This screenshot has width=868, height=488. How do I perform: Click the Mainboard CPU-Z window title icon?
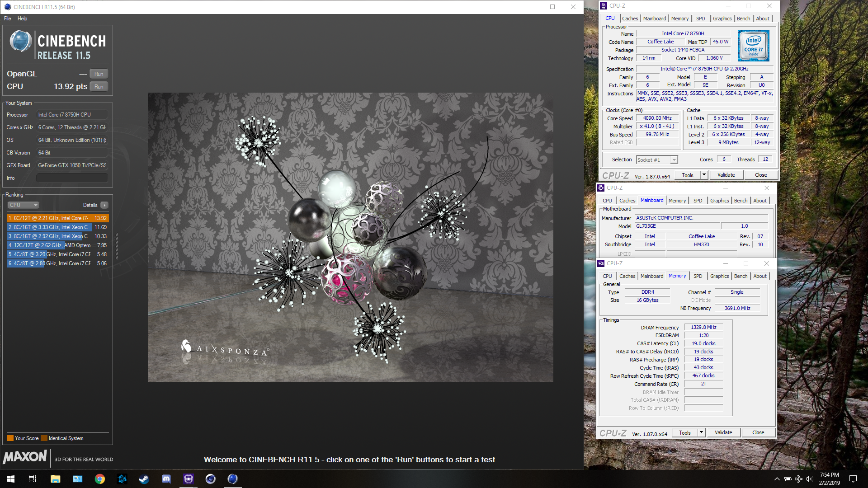pyautogui.click(x=601, y=188)
